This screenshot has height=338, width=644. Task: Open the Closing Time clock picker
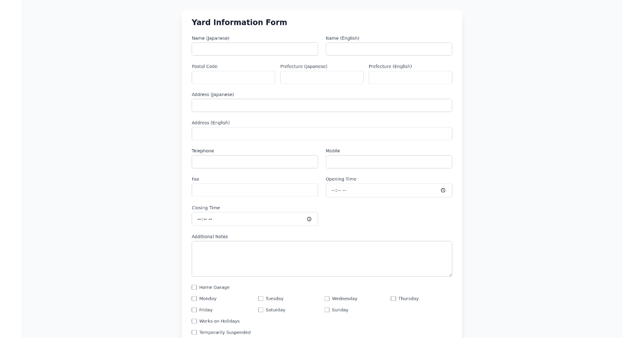(x=310, y=219)
